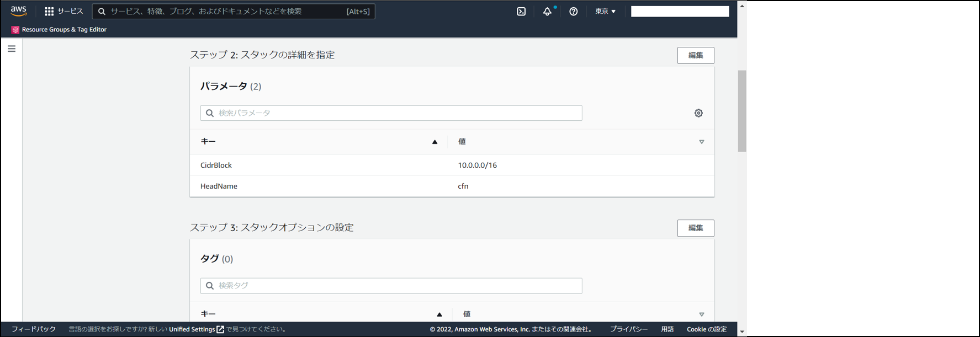The image size is (980, 337).
Task: Click the search magnifier icon in top bar
Action: [102, 12]
